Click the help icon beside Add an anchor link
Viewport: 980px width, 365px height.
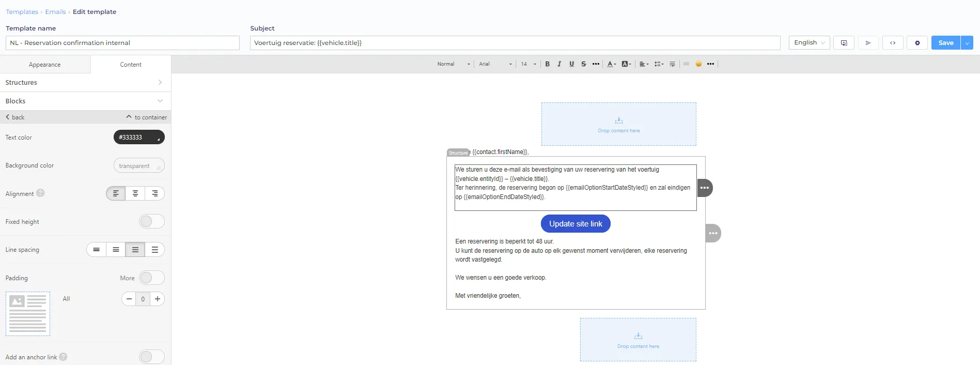tap(63, 357)
